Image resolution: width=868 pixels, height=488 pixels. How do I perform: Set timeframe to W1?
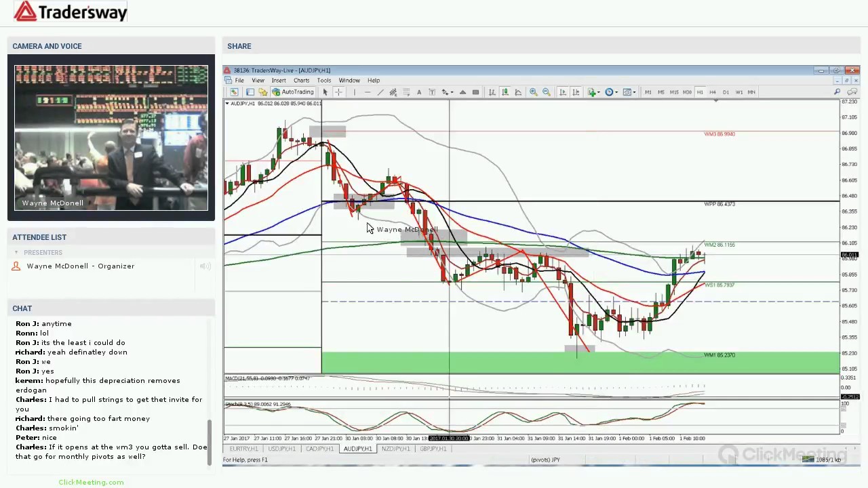739,92
